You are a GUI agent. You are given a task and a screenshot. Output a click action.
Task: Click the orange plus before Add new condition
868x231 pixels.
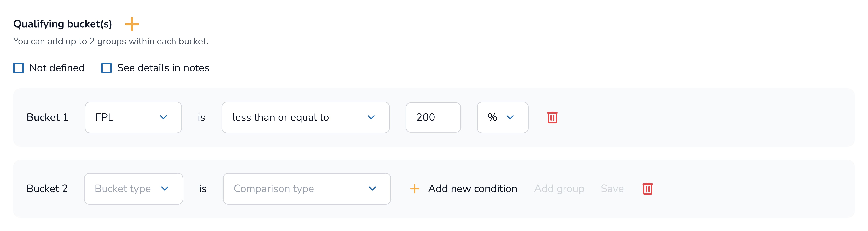tap(414, 189)
